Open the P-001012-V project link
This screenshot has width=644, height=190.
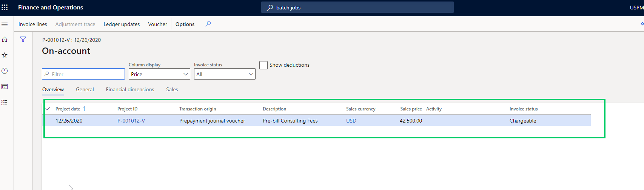[131, 121]
